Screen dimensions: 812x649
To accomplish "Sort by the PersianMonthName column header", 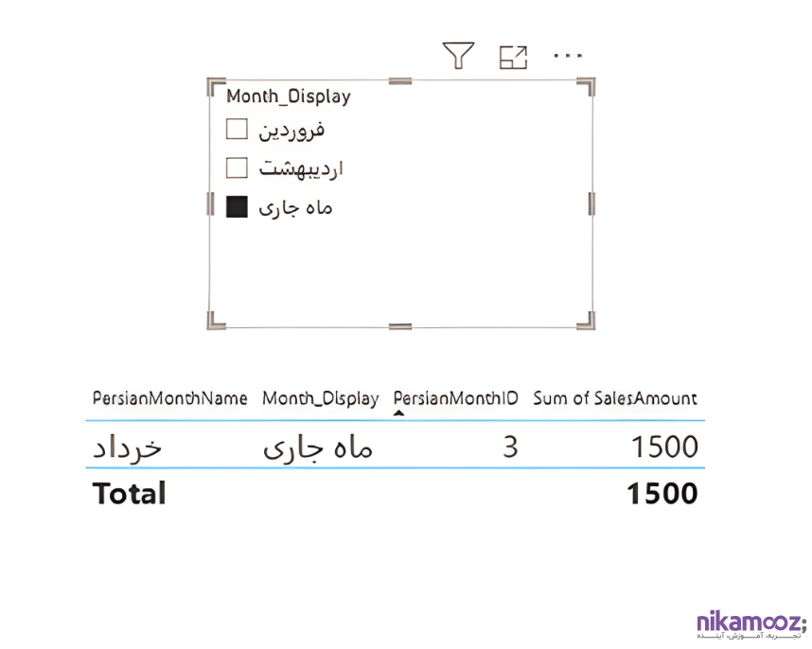I will pyautogui.click(x=170, y=398).
